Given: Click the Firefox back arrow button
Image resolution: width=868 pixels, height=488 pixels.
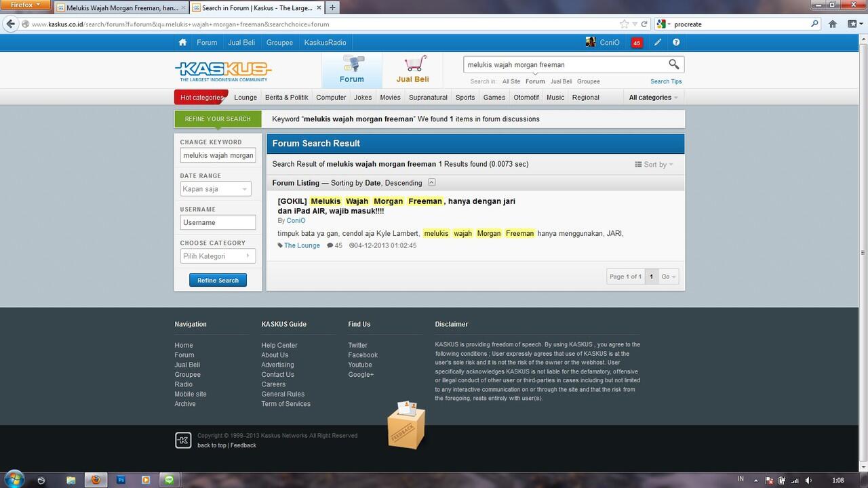Looking at the screenshot, I should coord(10,24).
